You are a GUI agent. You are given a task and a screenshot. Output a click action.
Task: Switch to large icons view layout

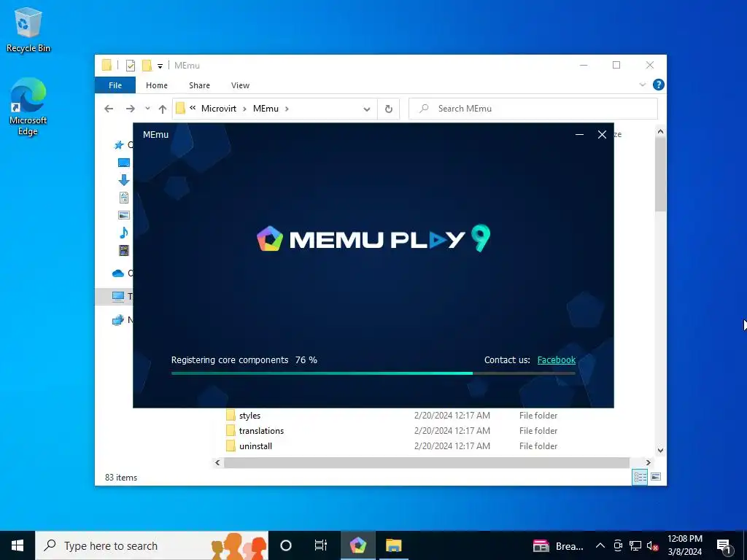656,477
